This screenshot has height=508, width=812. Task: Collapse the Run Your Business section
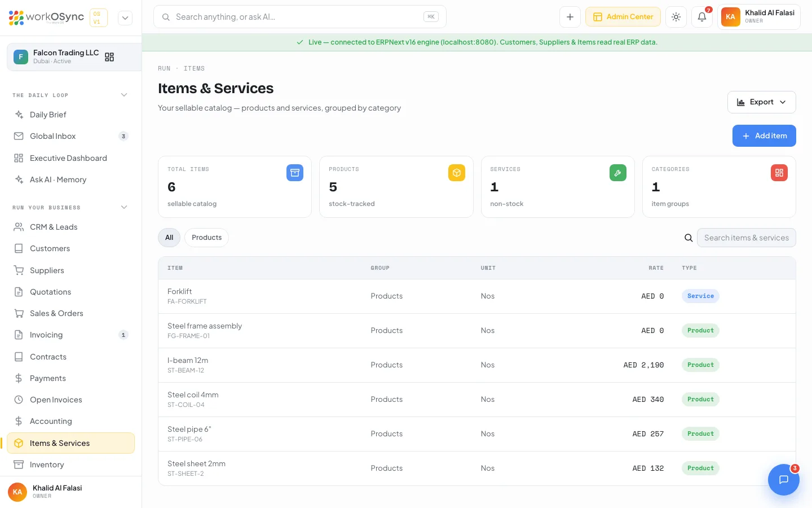(124, 207)
